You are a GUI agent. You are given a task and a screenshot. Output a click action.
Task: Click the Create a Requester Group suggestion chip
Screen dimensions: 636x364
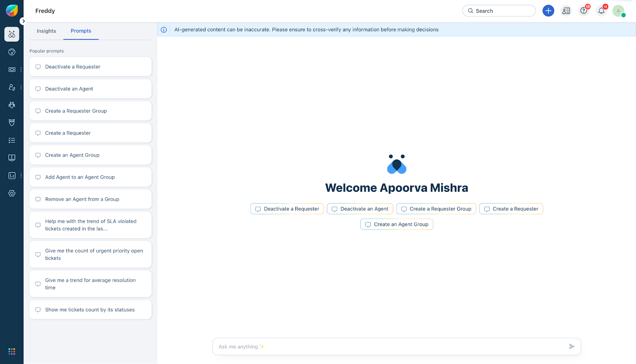pos(436,209)
